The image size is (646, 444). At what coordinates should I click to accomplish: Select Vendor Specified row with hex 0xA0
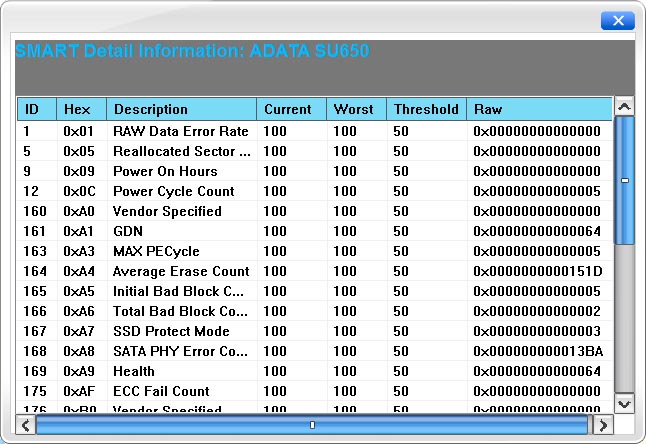click(x=315, y=211)
